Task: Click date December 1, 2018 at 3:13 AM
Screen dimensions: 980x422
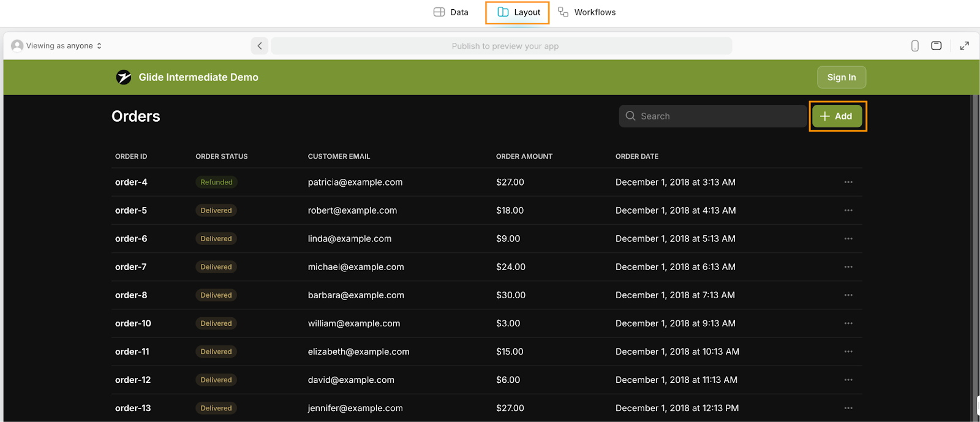Action: (x=676, y=183)
